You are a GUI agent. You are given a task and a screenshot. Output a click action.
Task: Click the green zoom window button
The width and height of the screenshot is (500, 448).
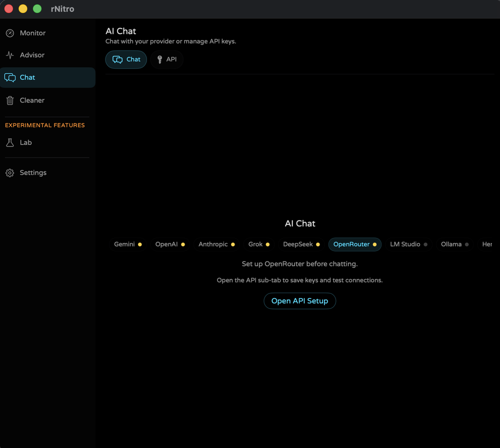click(37, 9)
